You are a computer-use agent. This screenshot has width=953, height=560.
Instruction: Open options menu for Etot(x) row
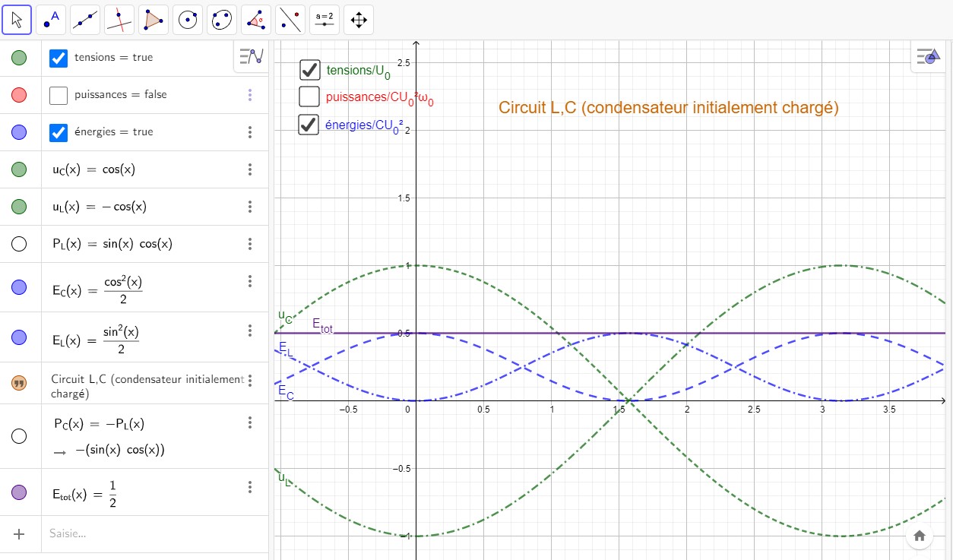[250, 487]
